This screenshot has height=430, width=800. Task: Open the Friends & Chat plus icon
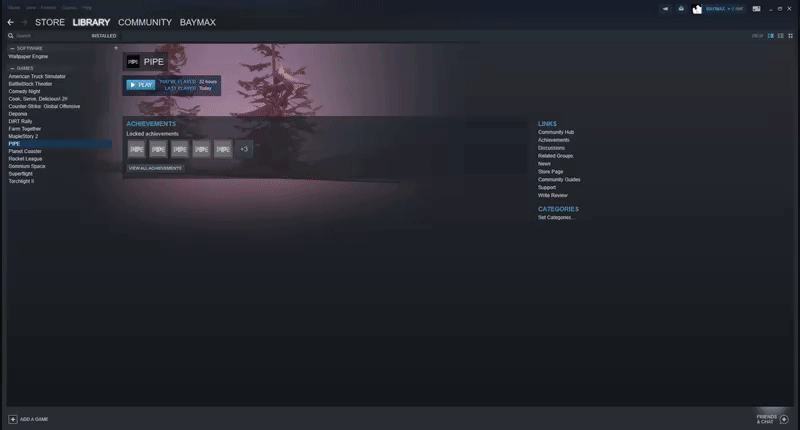[x=784, y=419]
